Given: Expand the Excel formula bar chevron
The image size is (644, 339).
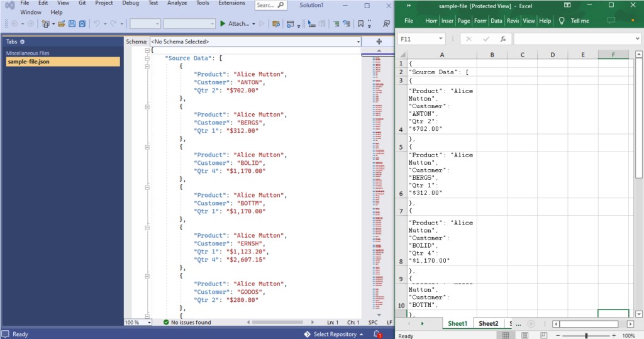Looking at the screenshot, I should pyautogui.click(x=637, y=38).
